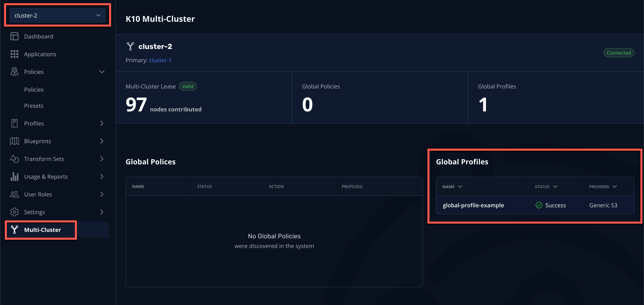Open the Presets submenu item
The image size is (644, 305).
(34, 106)
